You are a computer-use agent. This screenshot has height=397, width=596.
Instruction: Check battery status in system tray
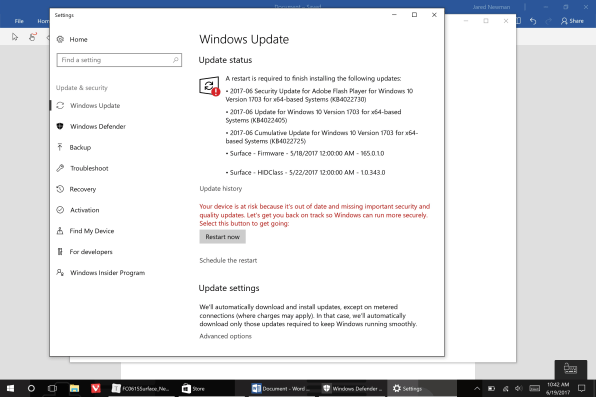tap(491, 388)
